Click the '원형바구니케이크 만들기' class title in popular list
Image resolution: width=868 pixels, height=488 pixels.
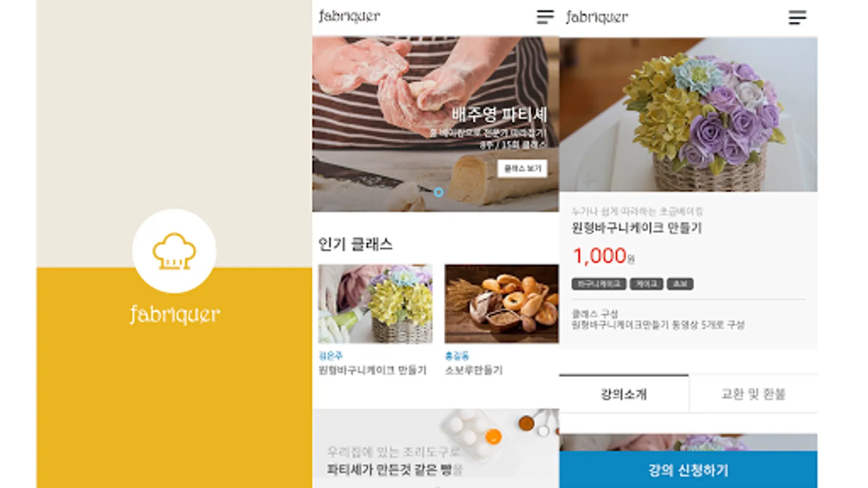(372, 370)
